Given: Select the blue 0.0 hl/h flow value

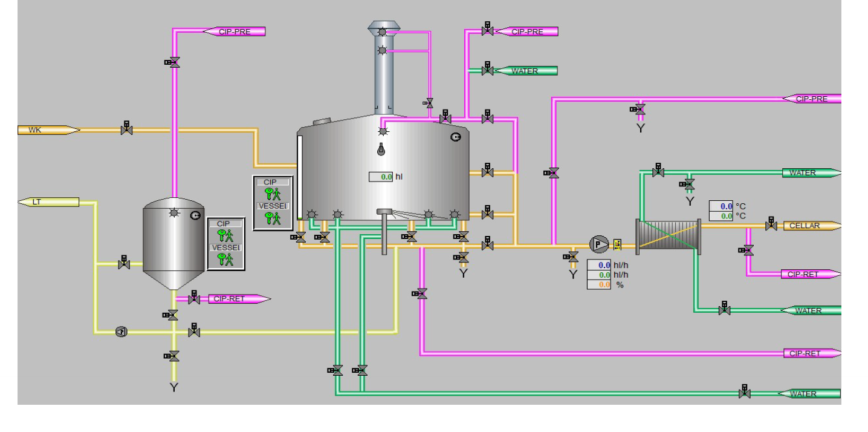Looking at the screenshot, I should point(600,265).
